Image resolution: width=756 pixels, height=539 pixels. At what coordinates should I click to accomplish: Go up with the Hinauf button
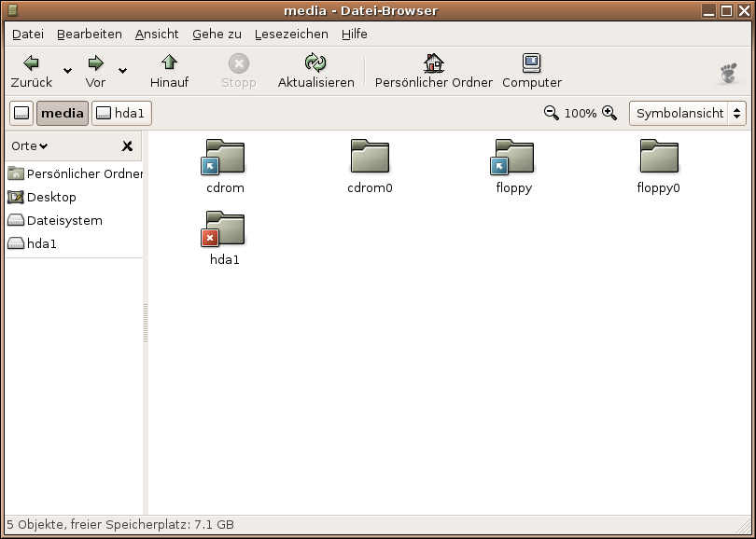tap(169, 63)
